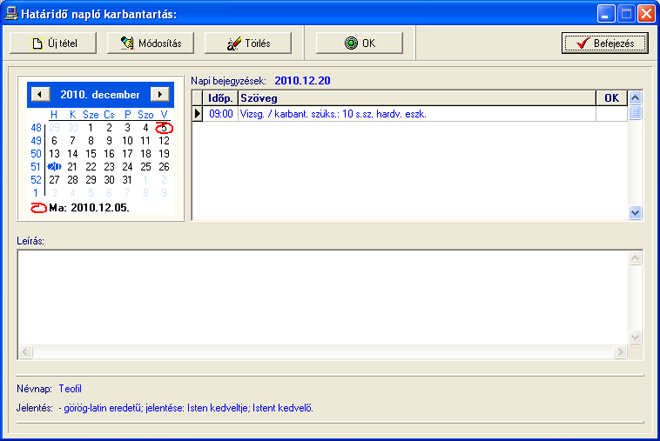The image size is (660, 441).
Task: Choose December 8 in calendar
Action: [90, 141]
